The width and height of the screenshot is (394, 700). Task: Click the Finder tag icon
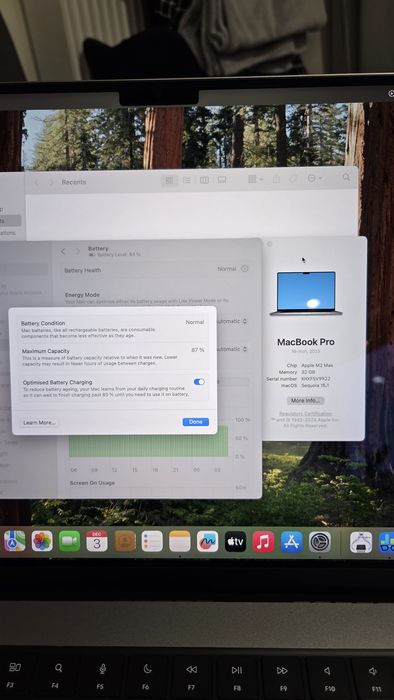[x=293, y=179]
